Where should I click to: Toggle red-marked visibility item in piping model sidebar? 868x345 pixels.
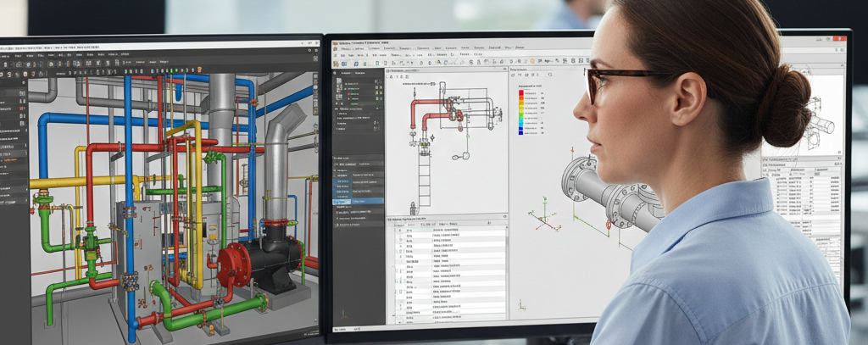click(21, 109)
